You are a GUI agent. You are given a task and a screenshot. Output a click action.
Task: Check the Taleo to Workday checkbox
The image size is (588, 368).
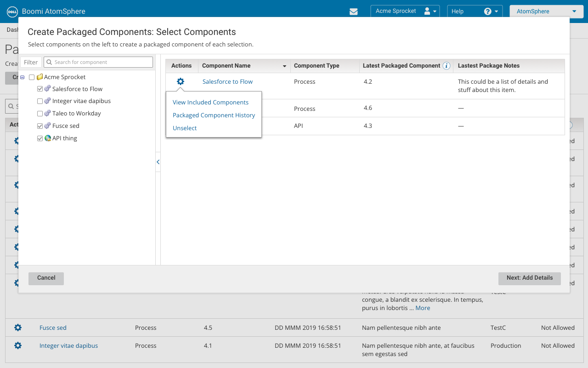(40, 114)
